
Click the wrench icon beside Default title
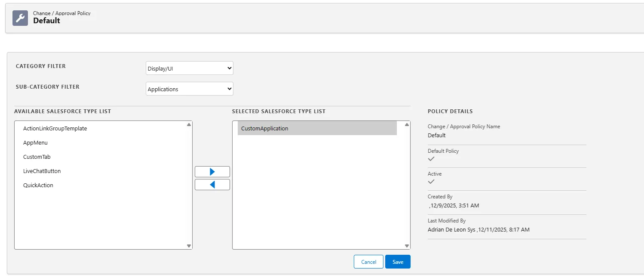coord(20,18)
